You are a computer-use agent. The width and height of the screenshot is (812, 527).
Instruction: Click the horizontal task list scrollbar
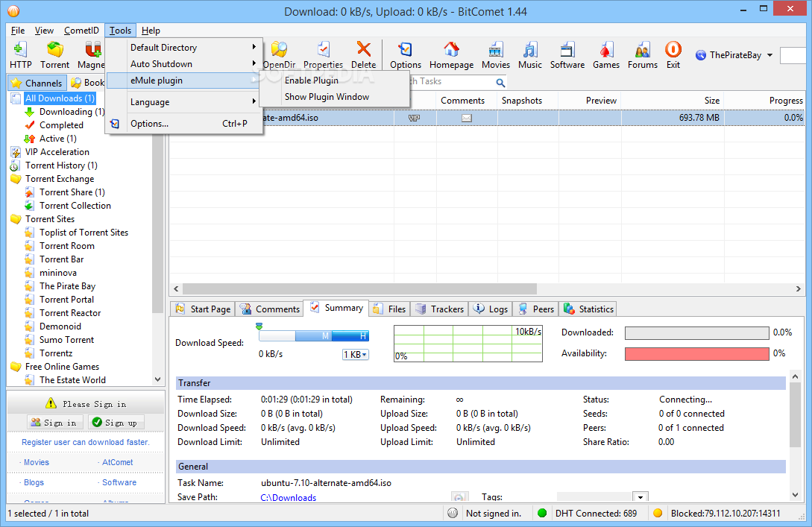[x=359, y=288]
